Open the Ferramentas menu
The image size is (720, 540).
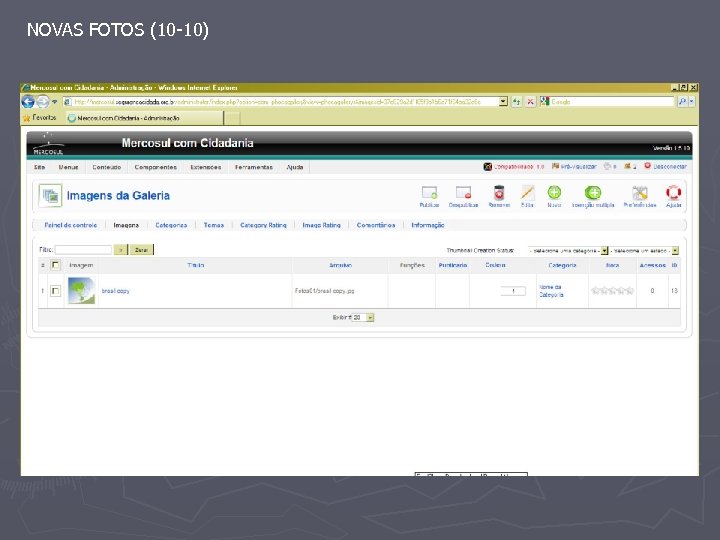tap(254, 167)
